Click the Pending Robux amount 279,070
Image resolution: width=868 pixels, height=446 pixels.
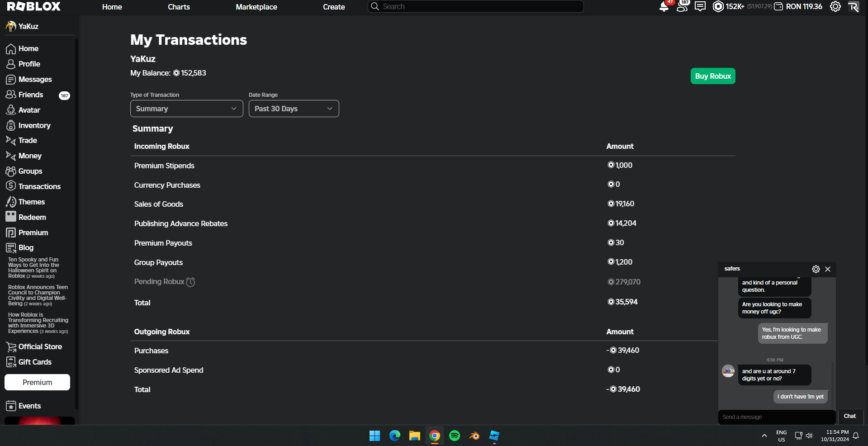coord(624,282)
